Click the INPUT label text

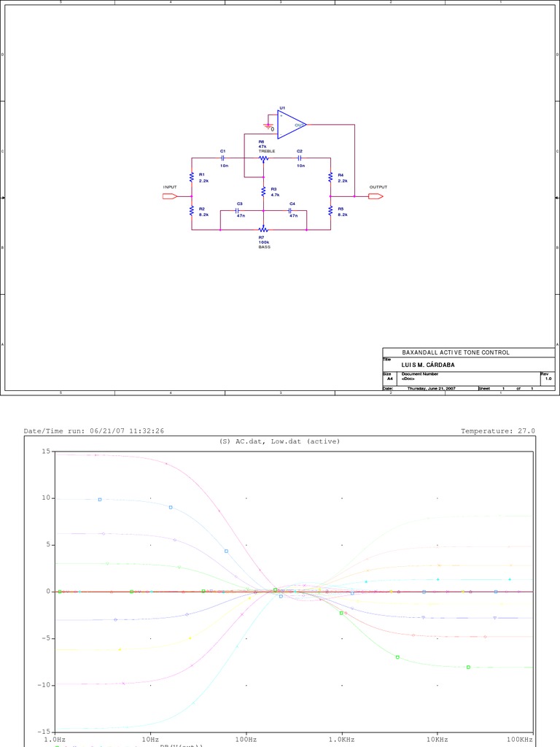[170, 187]
